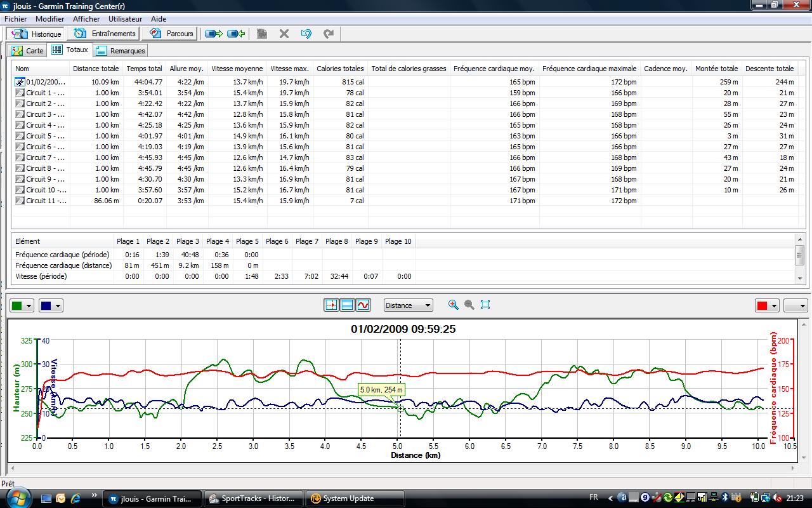Click Internet Explorer quick launch icon

point(75,498)
